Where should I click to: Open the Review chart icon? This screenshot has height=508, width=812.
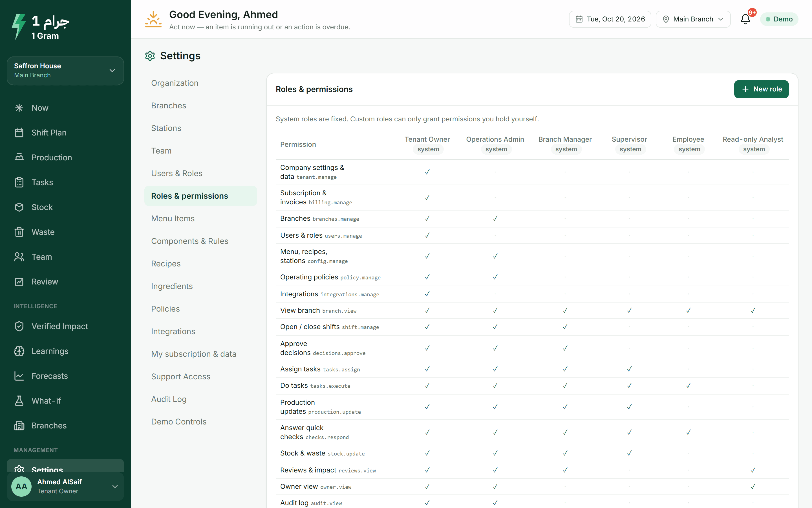19,282
